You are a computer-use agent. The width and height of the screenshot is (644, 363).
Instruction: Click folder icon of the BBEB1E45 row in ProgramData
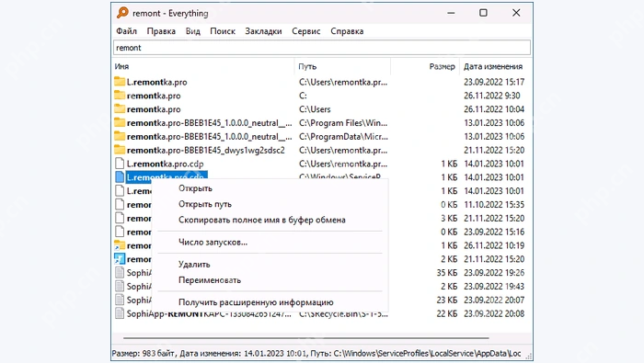point(120,136)
